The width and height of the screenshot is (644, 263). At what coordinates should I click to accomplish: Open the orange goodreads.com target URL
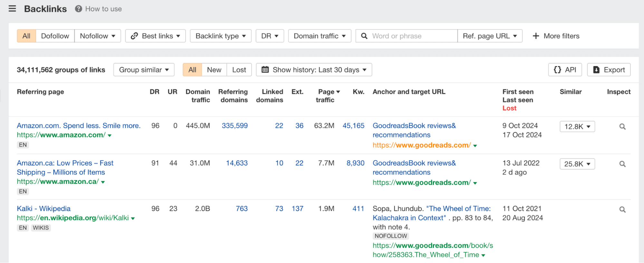tap(422, 145)
